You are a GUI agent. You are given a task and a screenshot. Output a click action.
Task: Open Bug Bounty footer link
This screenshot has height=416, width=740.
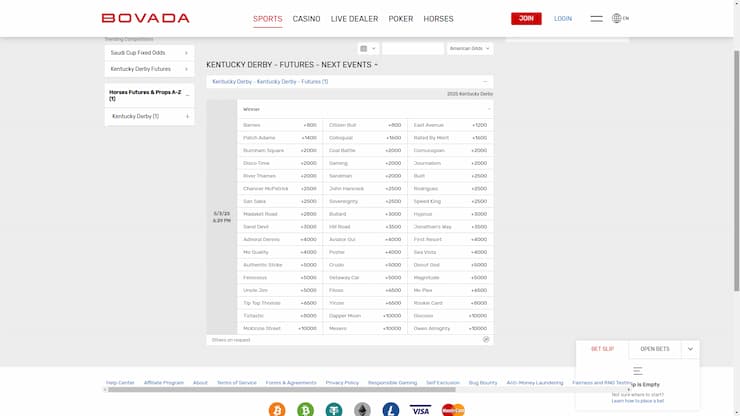[483, 382]
